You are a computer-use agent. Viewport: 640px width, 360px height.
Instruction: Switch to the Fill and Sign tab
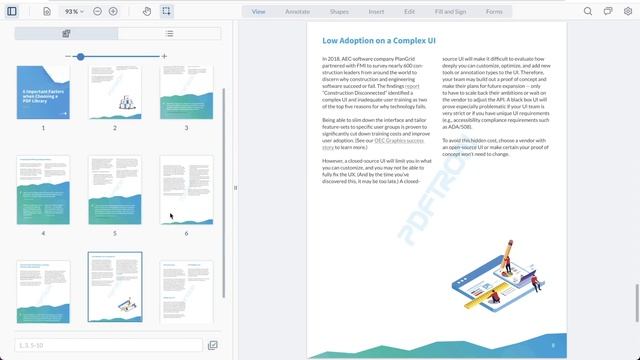[x=450, y=11]
